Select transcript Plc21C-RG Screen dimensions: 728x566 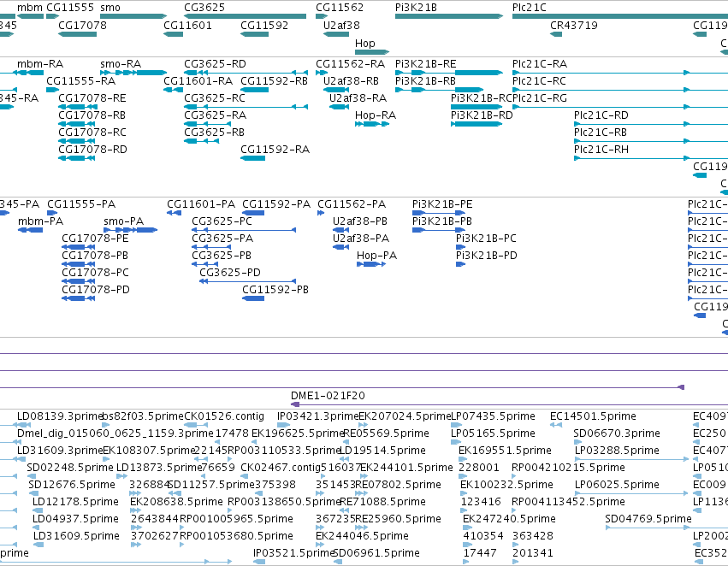[x=540, y=97]
